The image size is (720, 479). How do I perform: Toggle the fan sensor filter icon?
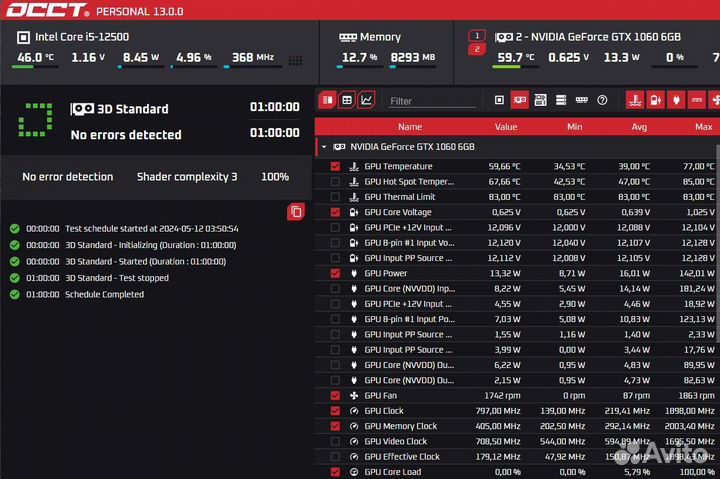click(x=714, y=100)
